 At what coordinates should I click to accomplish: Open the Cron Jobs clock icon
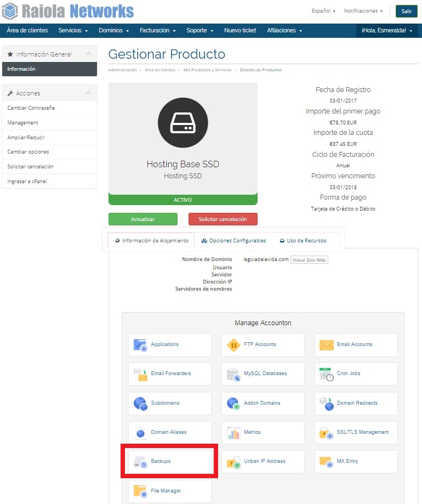[327, 374]
